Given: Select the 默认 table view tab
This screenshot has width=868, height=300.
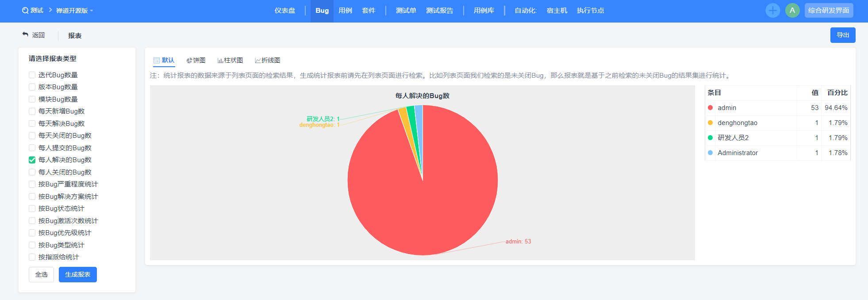Looking at the screenshot, I should coord(164,61).
